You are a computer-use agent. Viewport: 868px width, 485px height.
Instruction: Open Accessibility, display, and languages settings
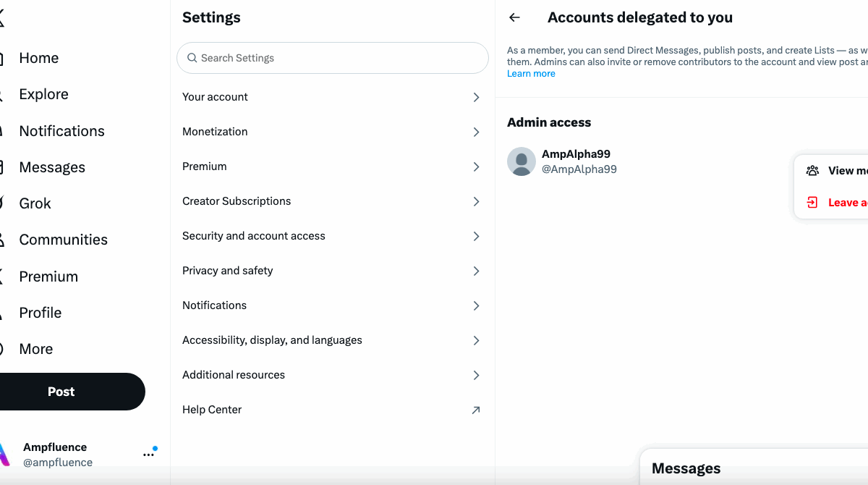coord(332,340)
